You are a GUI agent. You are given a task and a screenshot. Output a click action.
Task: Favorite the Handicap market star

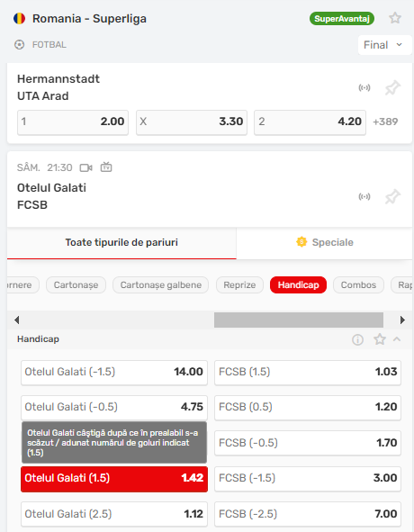[x=380, y=339]
